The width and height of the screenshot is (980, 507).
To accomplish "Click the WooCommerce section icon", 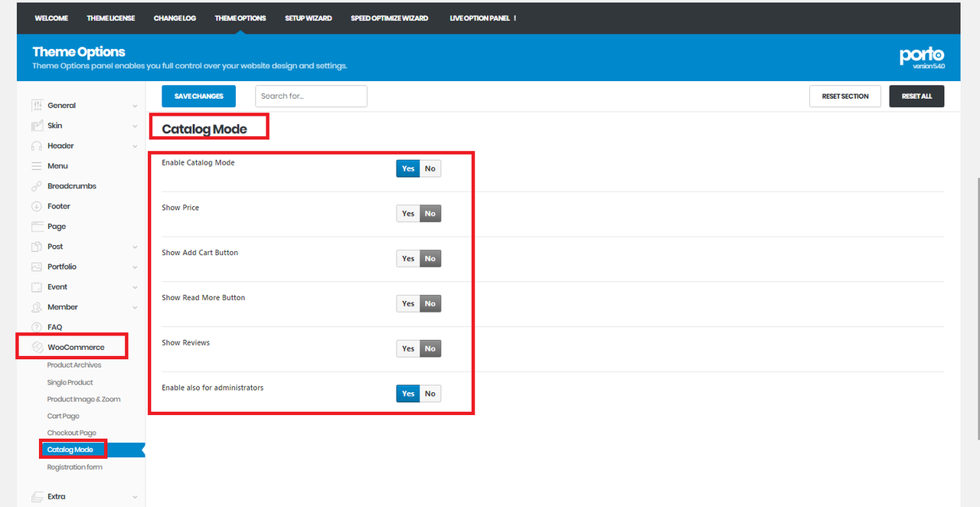I will tap(37, 348).
